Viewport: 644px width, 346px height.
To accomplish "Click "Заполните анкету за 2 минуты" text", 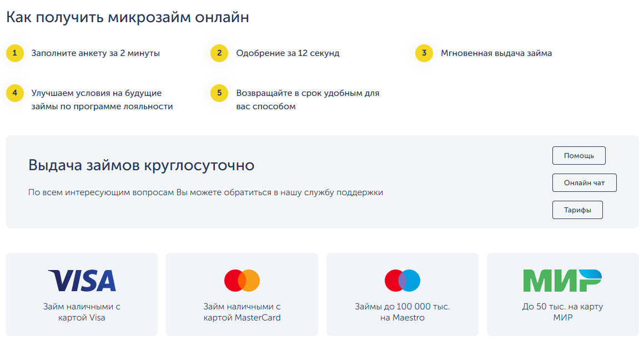I will [95, 54].
